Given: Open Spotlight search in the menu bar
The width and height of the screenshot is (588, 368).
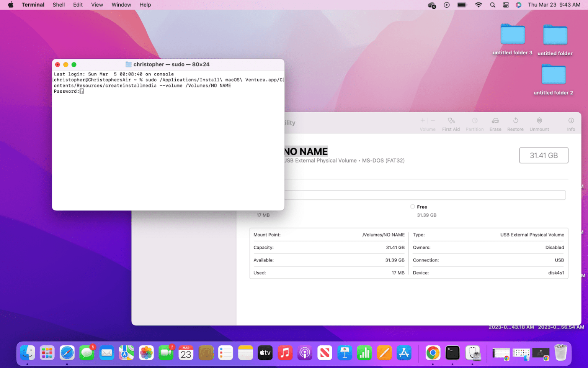Looking at the screenshot, I should [492, 5].
